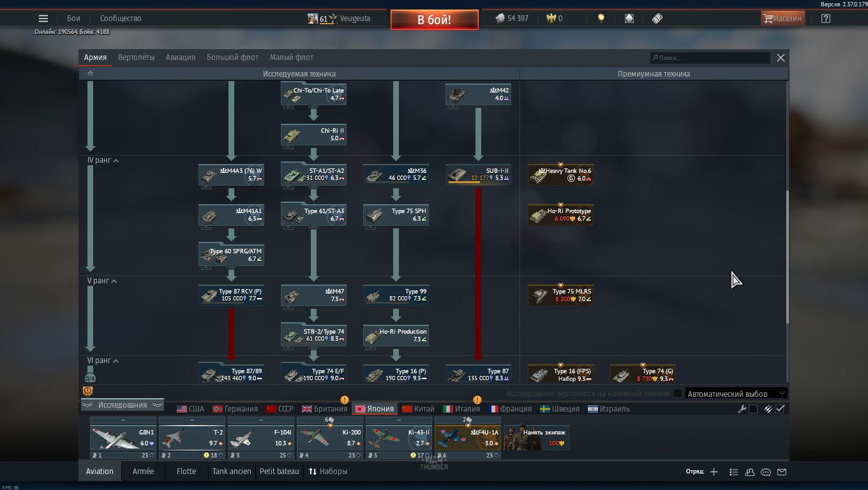Select the Tank ancien preset tab

232,471
